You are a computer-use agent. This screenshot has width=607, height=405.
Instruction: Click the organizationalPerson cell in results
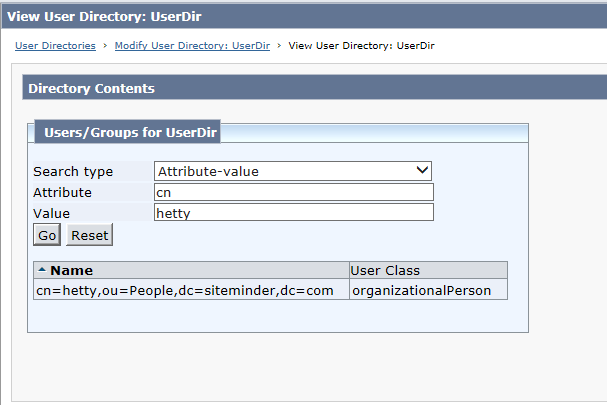coord(422,290)
